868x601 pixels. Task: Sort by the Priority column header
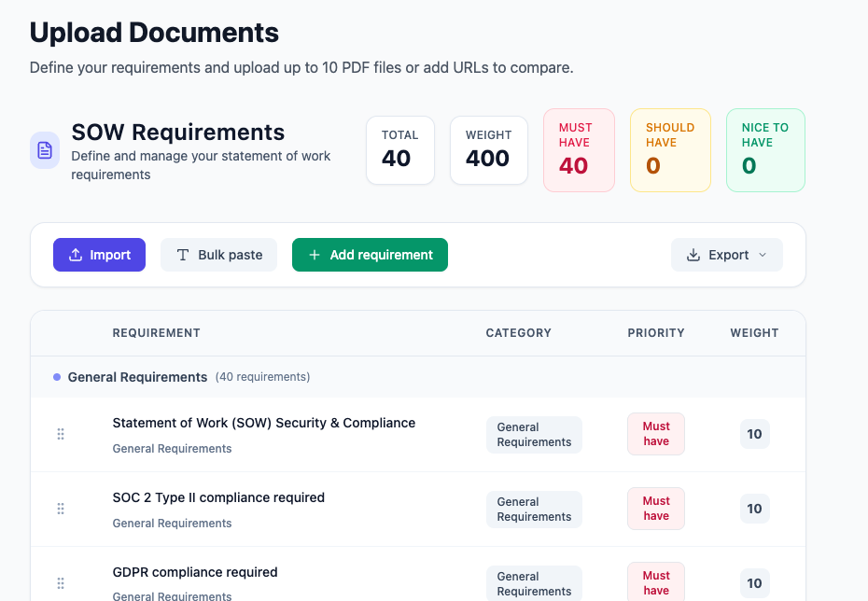click(656, 332)
